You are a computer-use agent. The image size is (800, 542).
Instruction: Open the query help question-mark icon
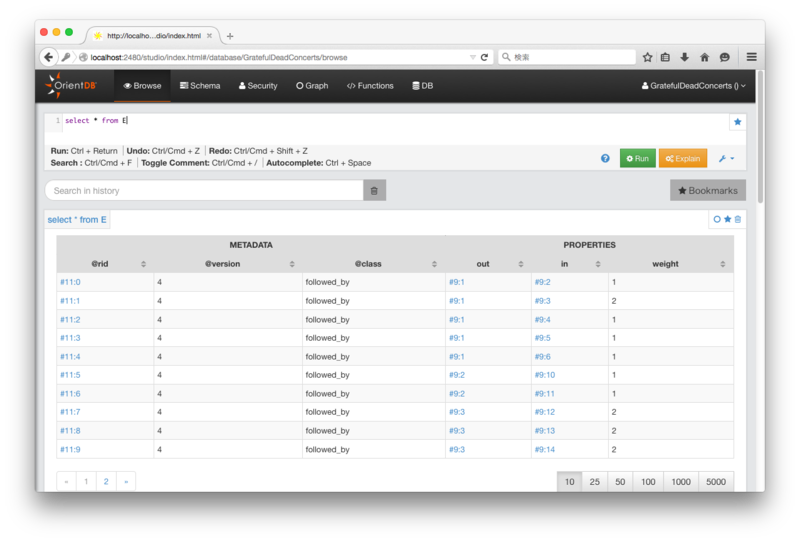(605, 158)
